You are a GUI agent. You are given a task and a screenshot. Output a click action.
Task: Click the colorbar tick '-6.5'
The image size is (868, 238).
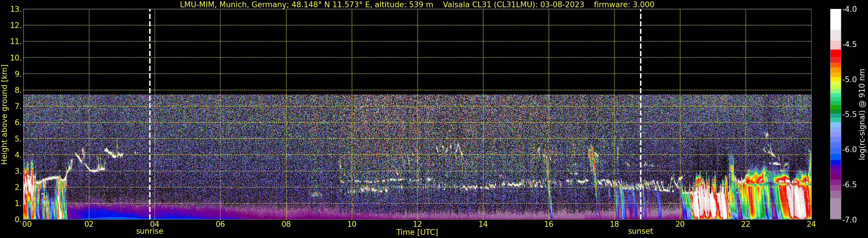point(849,184)
